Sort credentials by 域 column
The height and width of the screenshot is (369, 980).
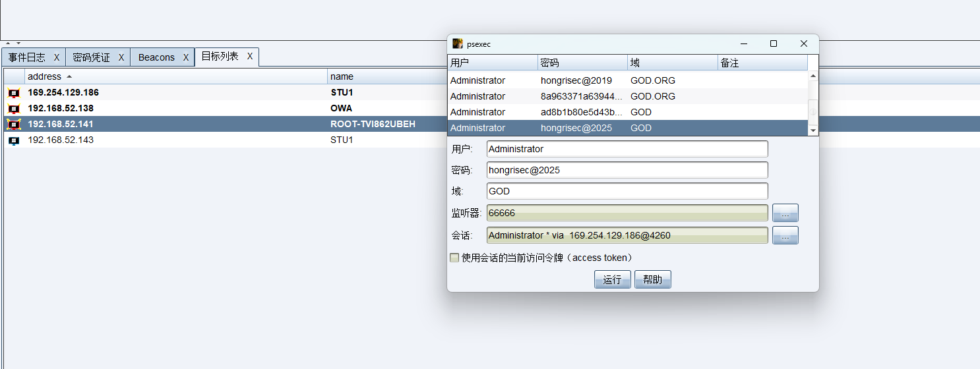(673, 63)
